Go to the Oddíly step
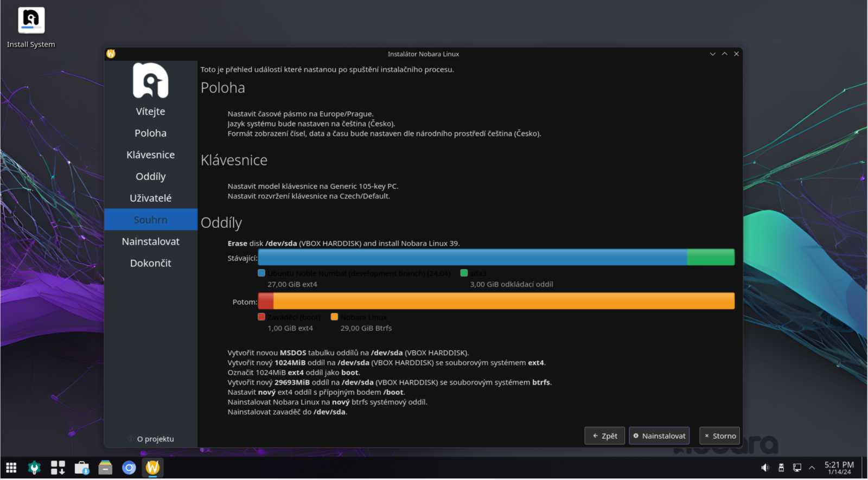 [x=151, y=176]
